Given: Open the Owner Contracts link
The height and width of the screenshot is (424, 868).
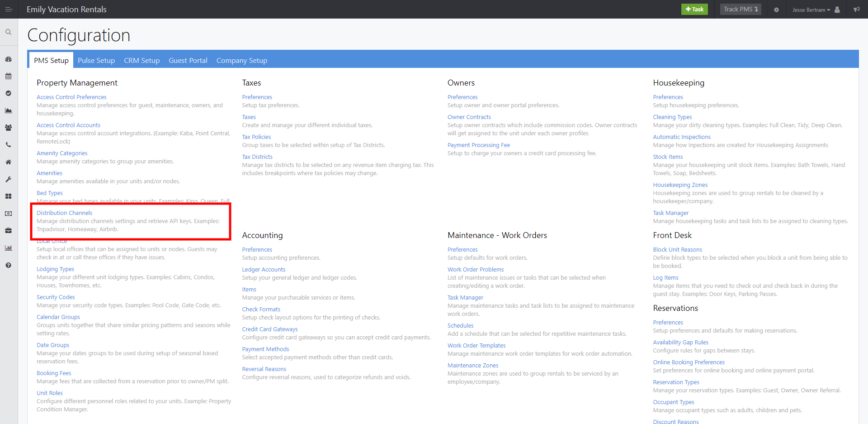Looking at the screenshot, I should pos(469,117).
